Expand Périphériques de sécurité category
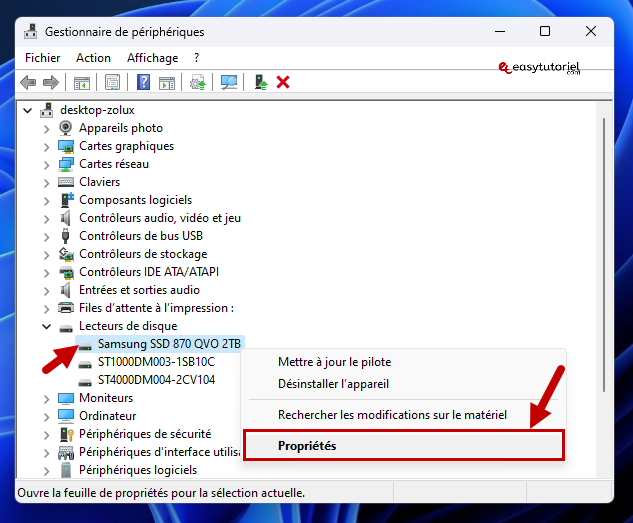 [x=46, y=435]
